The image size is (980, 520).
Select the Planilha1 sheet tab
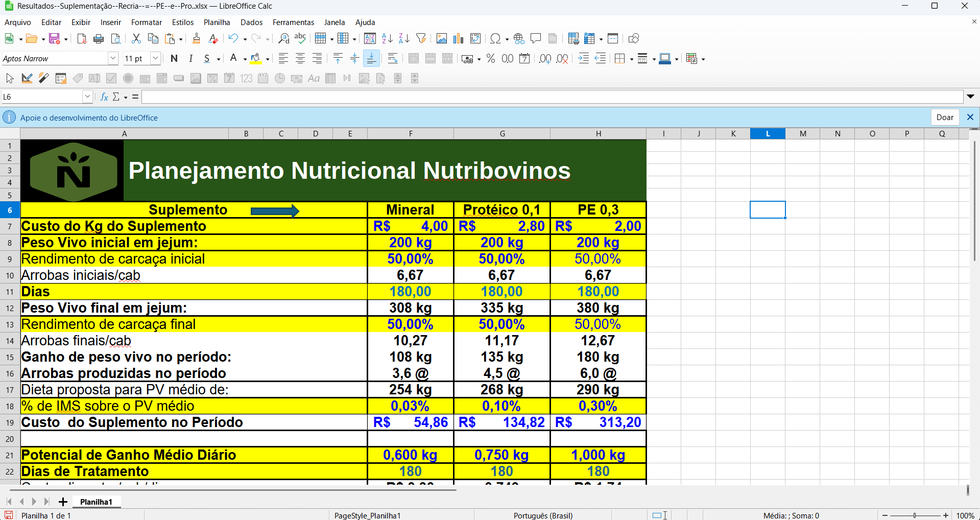pyautogui.click(x=96, y=502)
